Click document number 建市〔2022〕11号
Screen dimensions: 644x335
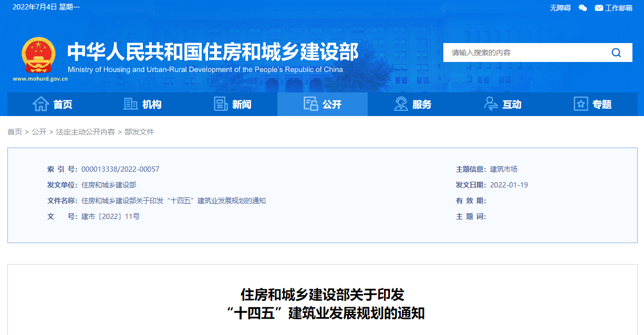coord(110,216)
